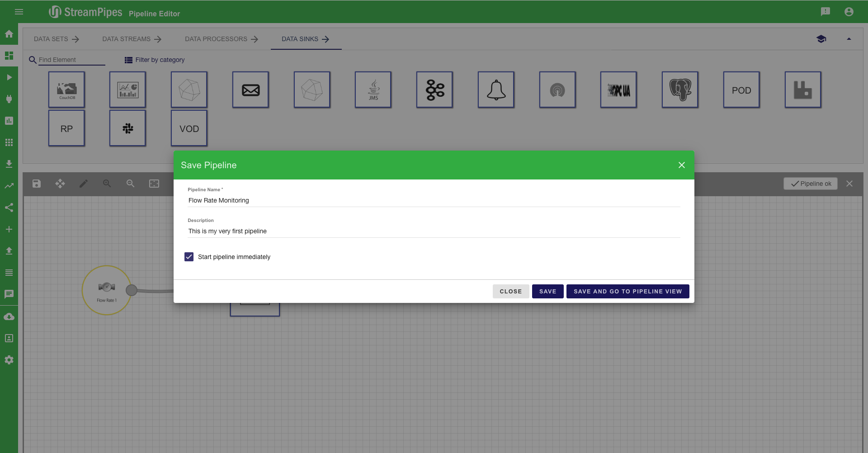The image size is (868, 453).
Task: Edit the Pipeline Name field
Action: [433, 200]
